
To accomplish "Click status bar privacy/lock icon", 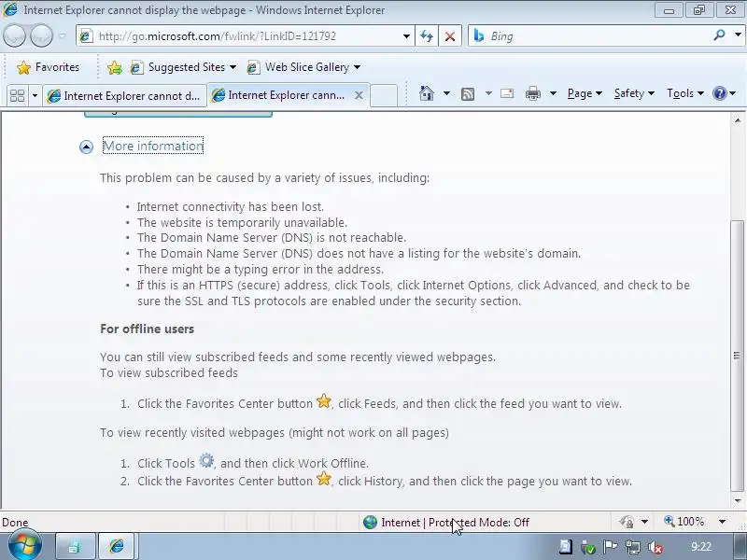I will tap(627, 522).
